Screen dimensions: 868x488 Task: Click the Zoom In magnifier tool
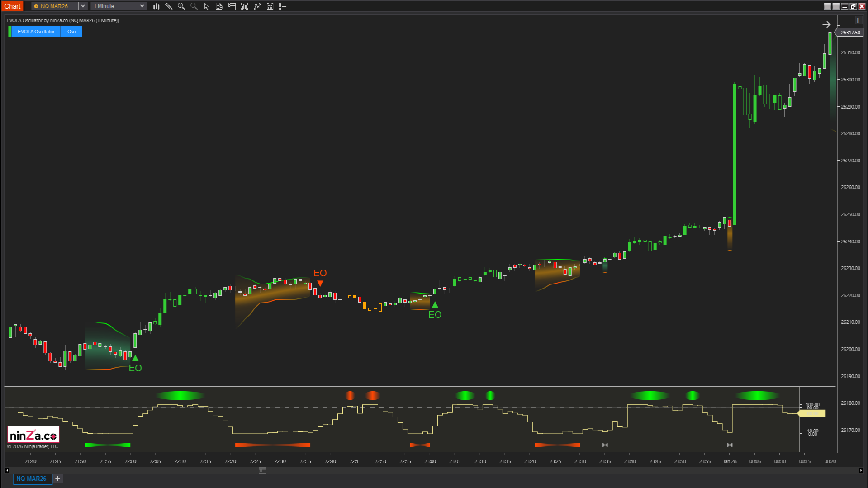[181, 6]
